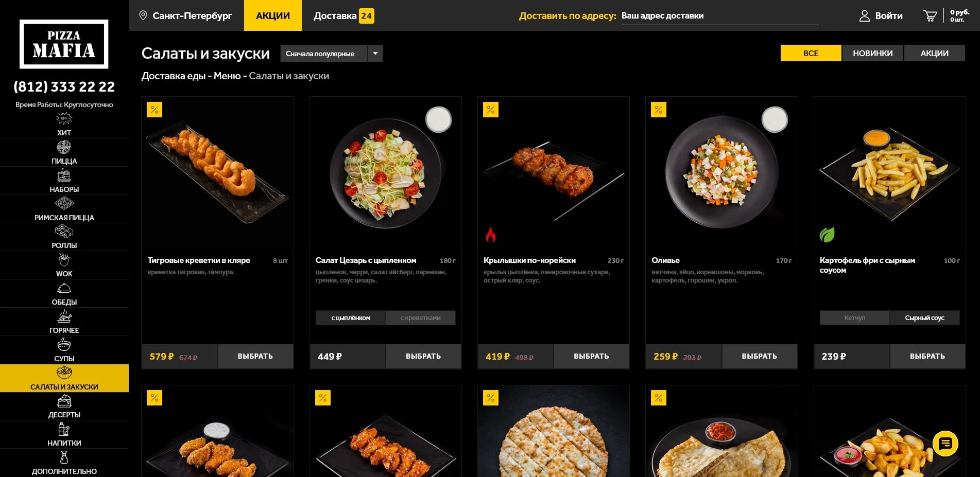Click the user profile icon beside Войти
The height and width of the screenshot is (477, 980).
coord(865,16)
